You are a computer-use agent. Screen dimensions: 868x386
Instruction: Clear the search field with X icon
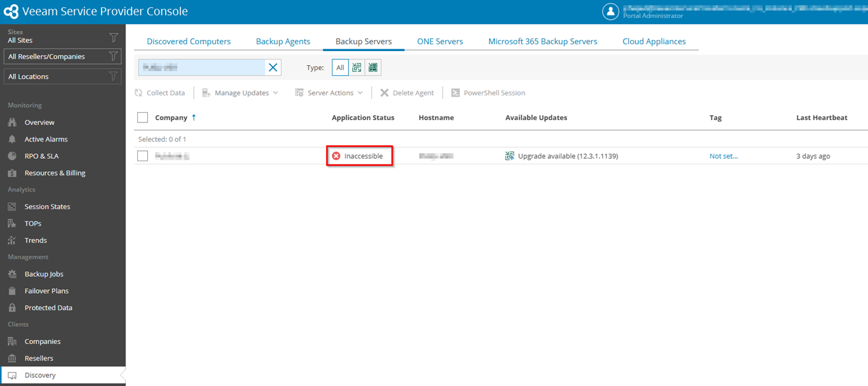[273, 67]
